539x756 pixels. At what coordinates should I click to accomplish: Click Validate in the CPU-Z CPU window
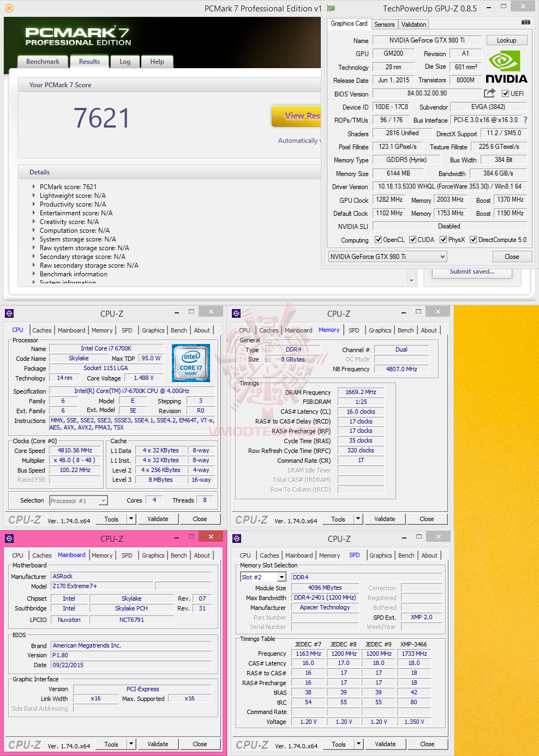[x=158, y=519]
